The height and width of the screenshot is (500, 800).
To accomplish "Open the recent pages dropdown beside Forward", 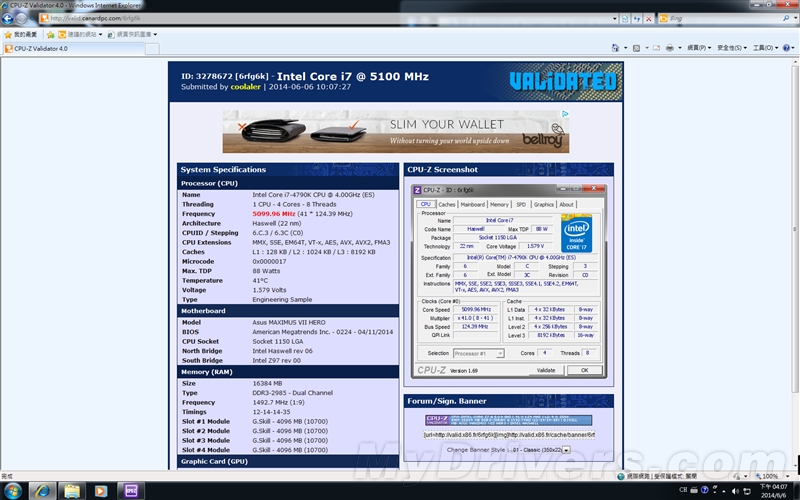I will [x=32, y=18].
